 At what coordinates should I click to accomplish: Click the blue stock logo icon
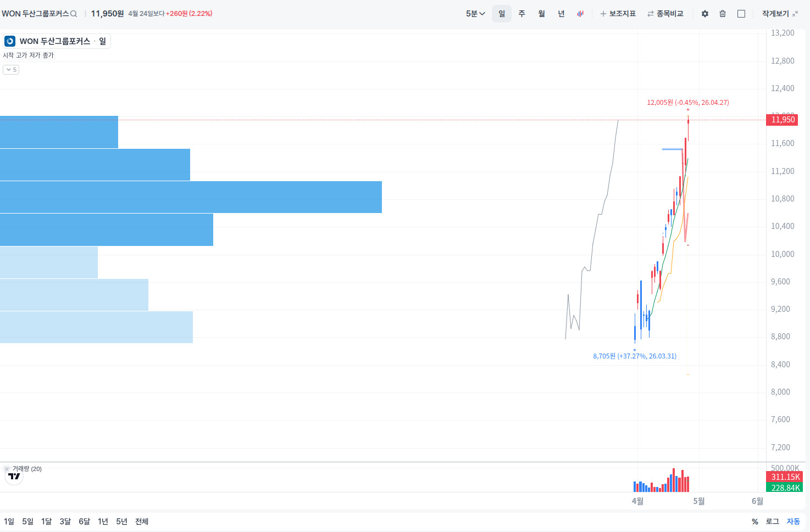coord(10,41)
